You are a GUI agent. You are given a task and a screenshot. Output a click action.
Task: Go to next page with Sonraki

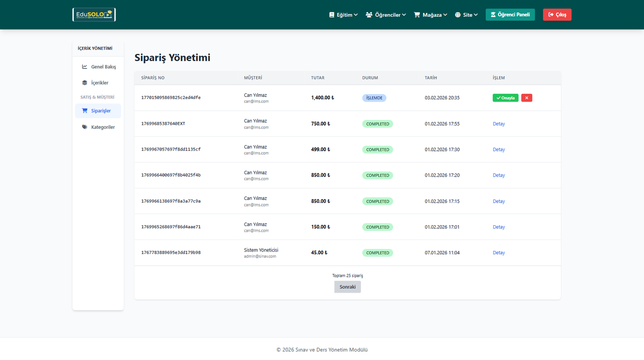pos(347,287)
